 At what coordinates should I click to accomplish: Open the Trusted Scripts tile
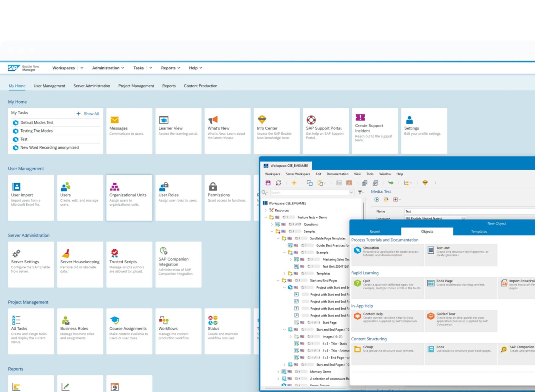(x=129, y=264)
